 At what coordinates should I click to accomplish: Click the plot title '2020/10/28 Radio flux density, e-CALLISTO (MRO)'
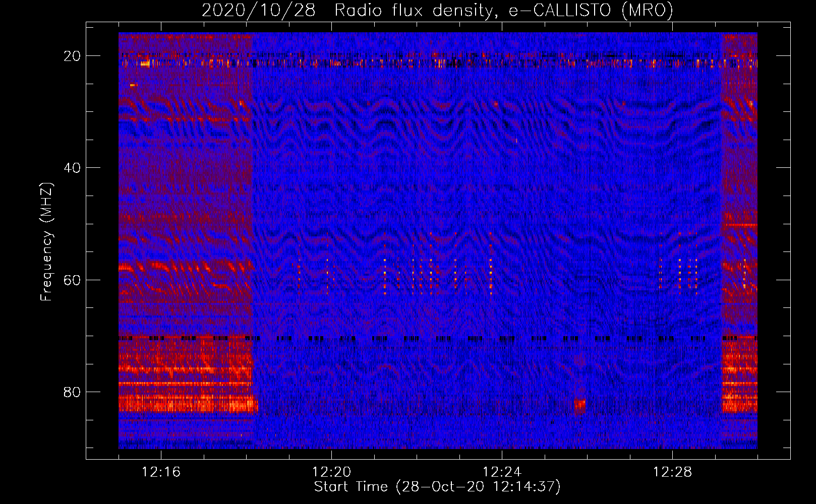coord(437,10)
